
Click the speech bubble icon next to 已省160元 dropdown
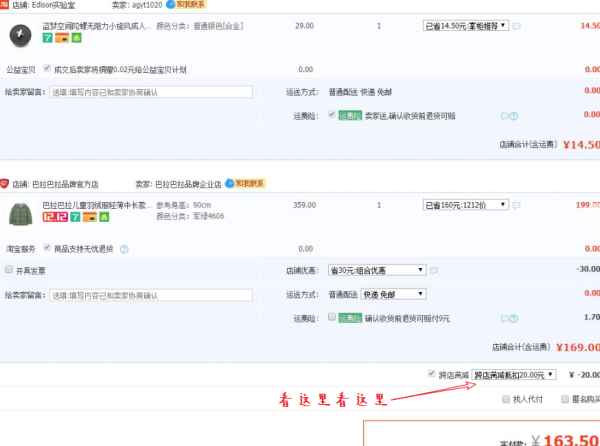pyautogui.click(x=517, y=205)
